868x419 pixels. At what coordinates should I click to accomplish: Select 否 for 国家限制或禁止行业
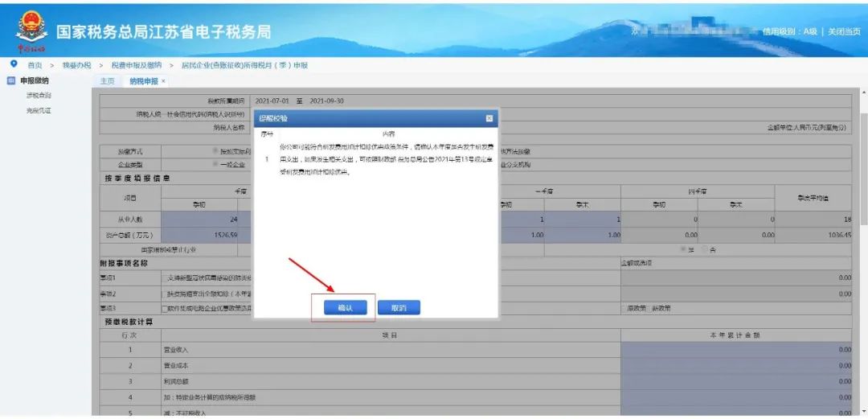(x=704, y=250)
